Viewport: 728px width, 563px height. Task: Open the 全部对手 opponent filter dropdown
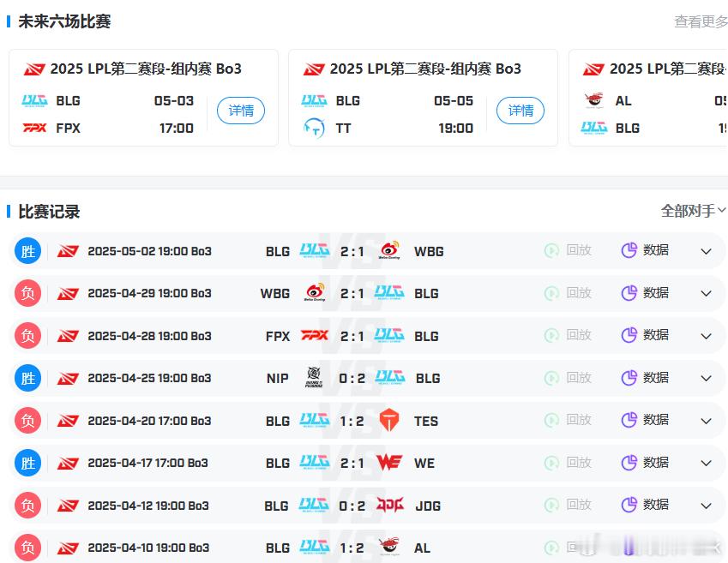click(x=693, y=211)
